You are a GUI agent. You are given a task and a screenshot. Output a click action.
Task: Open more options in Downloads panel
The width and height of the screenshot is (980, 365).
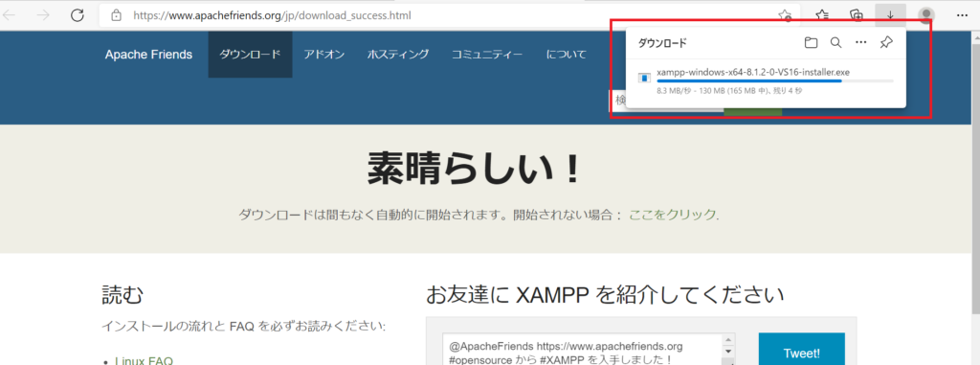[x=860, y=42]
